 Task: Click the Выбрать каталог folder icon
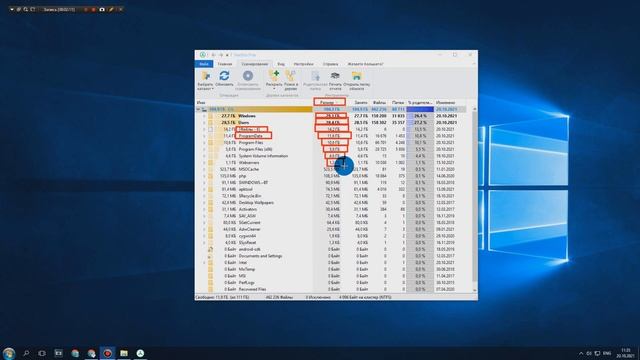point(205,76)
